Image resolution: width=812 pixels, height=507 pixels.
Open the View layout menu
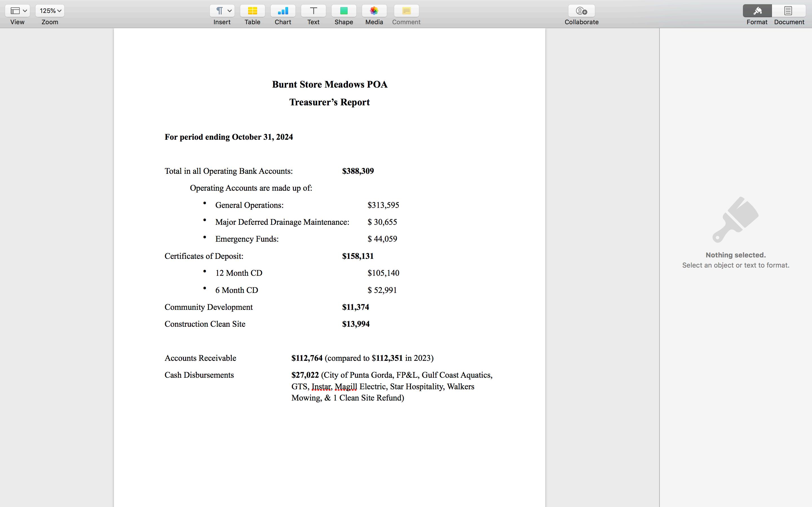[x=17, y=11]
